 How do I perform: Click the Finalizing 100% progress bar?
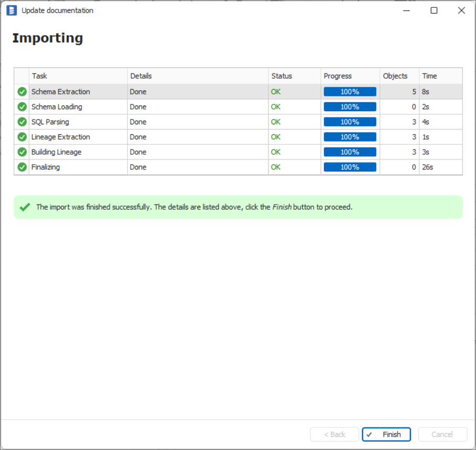[350, 167]
